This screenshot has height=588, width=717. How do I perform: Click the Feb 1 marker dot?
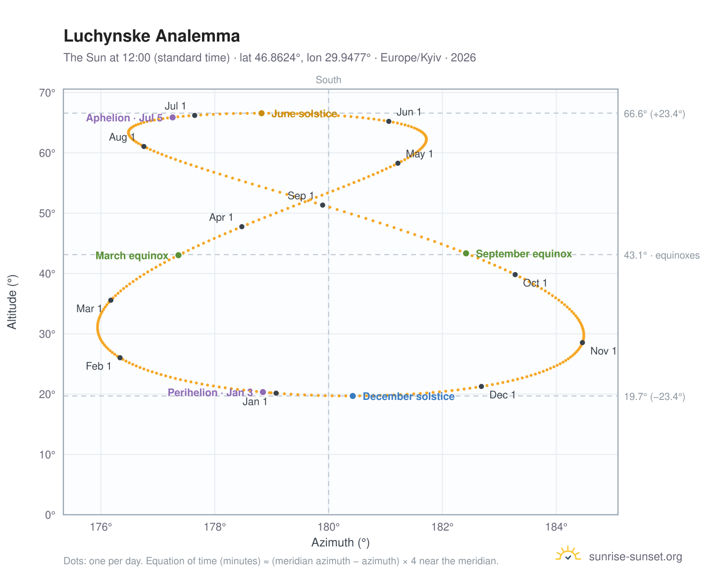pyautogui.click(x=120, y=358)
